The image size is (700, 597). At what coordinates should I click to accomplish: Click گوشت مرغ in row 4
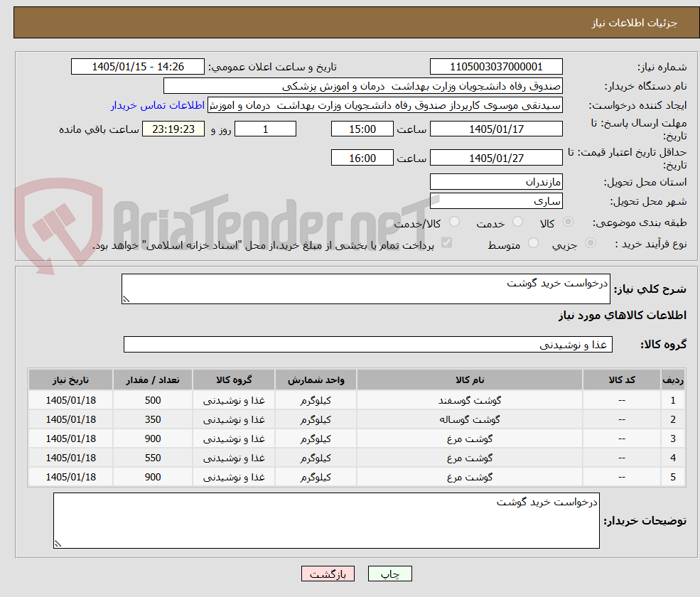pyautogui.click(x=469, y=458)
